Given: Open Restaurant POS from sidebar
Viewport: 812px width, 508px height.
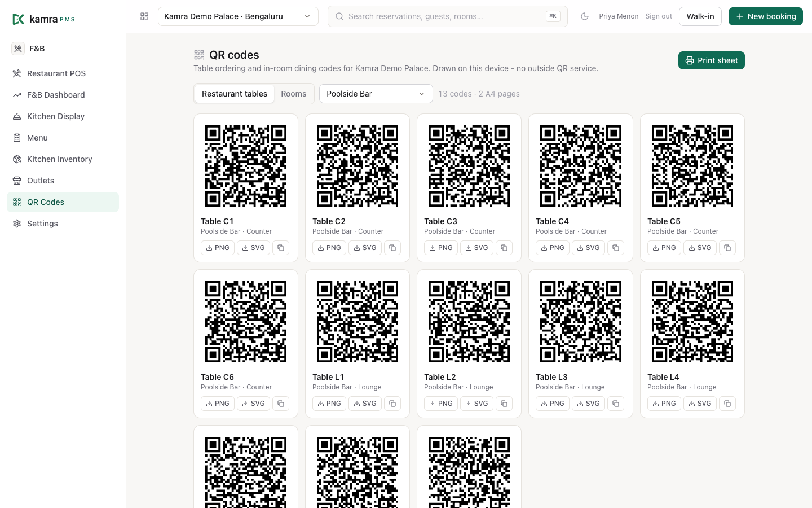Looking at the screenshot, I should pos(63,73).
